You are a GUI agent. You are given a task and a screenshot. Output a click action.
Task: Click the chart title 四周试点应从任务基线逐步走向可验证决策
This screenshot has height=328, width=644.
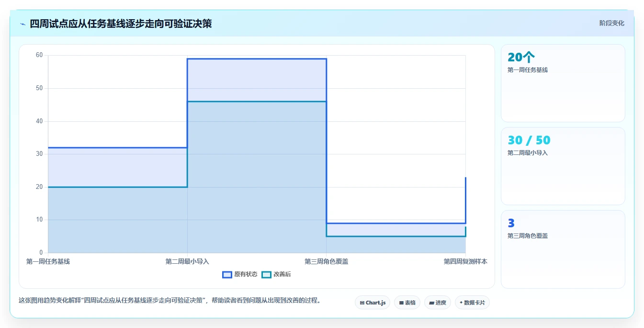[x=121, y=23]
